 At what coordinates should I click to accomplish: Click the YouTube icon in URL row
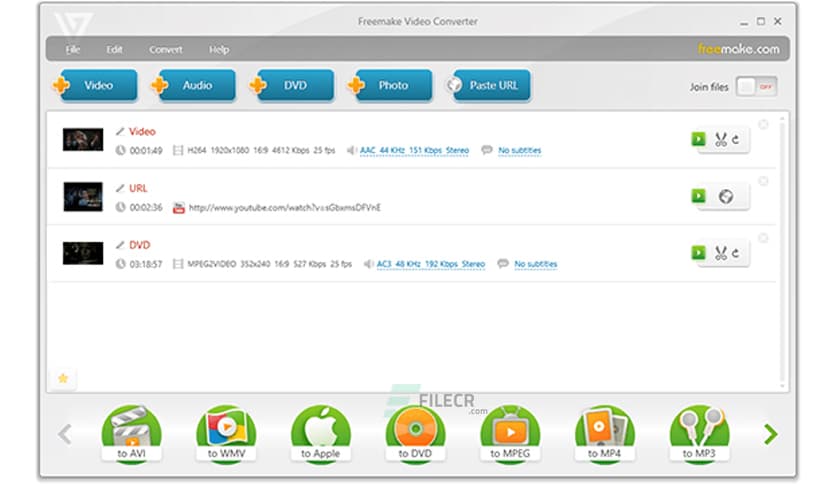click(179, 207)
